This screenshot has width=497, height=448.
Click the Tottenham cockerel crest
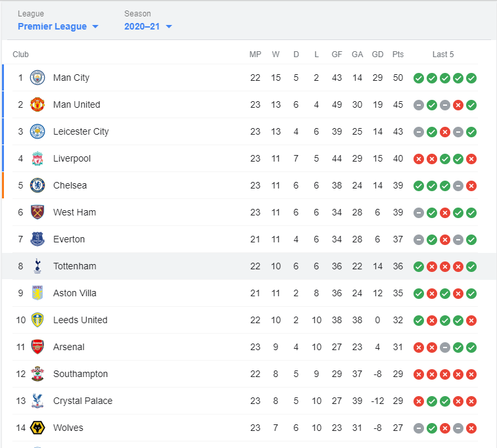(x=37, y=266)
